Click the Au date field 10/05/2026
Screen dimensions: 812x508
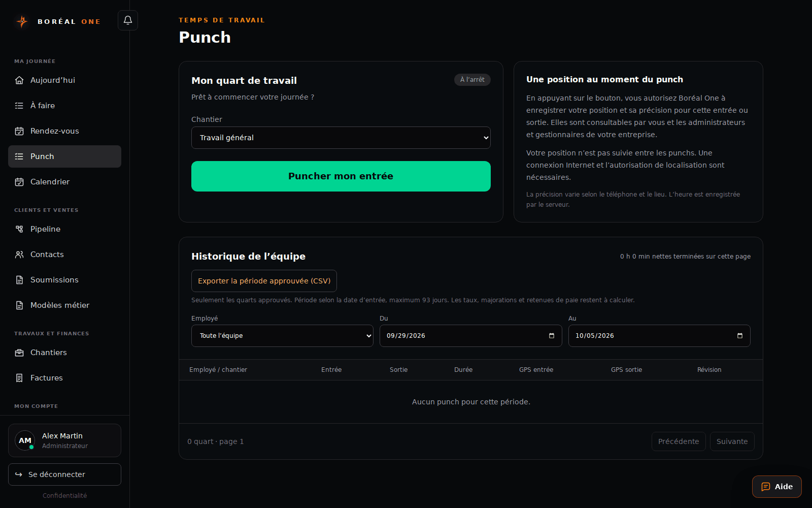(659, 336)
